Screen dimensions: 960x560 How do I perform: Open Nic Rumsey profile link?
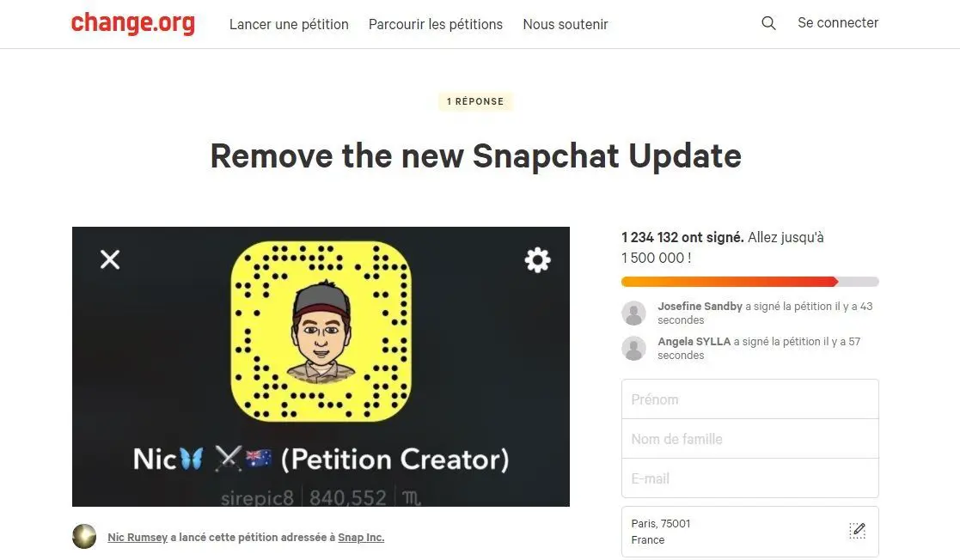click(x=138, y=538)
